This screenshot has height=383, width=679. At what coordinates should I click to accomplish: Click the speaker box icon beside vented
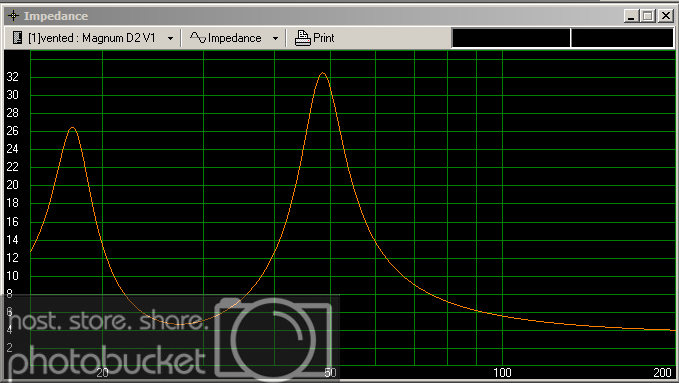[17, 38]
